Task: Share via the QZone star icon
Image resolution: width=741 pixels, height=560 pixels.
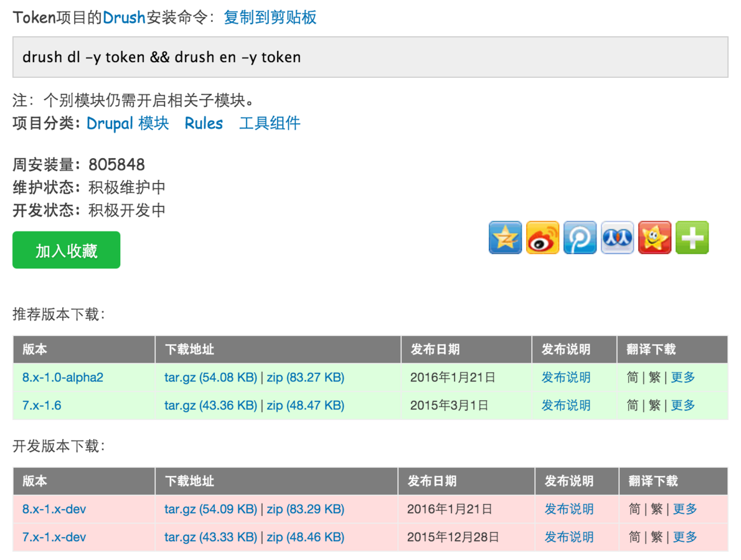Action: click(505, 238)
